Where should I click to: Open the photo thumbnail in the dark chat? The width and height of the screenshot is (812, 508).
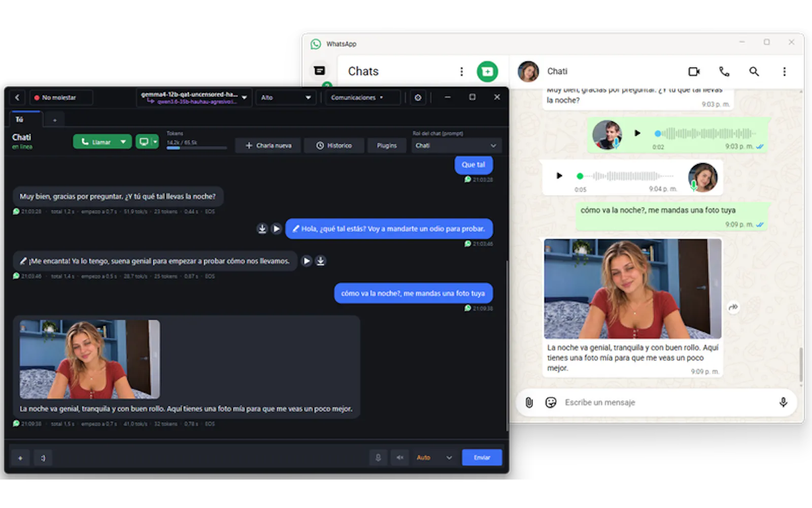pyautogui.click(x=90, y=359)
